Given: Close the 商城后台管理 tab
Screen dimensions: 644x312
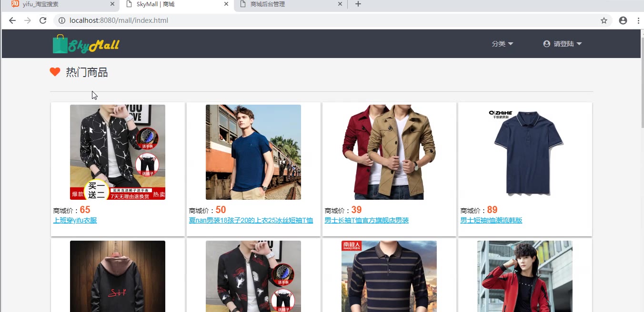Looking at the screenshot, I should tap(340, 4).
